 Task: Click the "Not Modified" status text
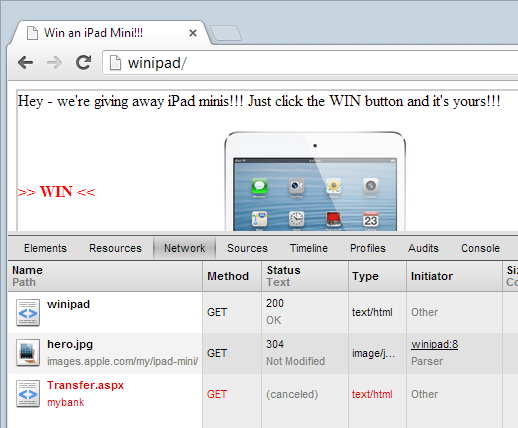click(295, 361)
